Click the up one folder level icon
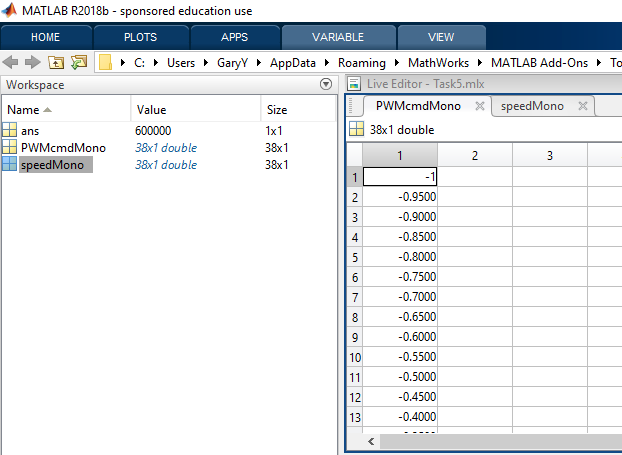This screenshot has width=622, height=455. pos(56,62)
